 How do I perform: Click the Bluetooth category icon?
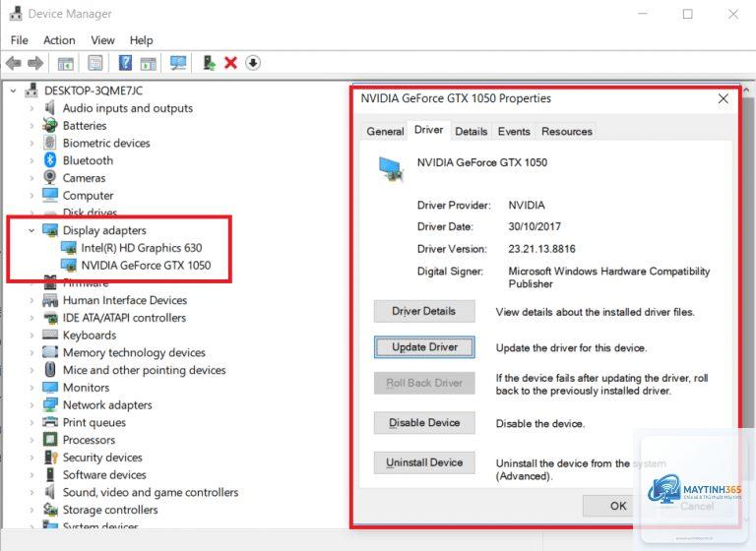coord(49,160)
